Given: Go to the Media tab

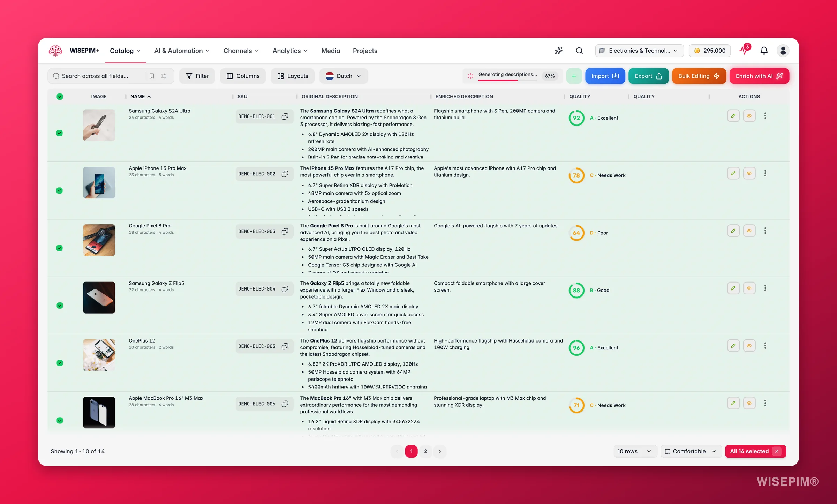Looking at the screenshot, I should [x=331, y=51].
